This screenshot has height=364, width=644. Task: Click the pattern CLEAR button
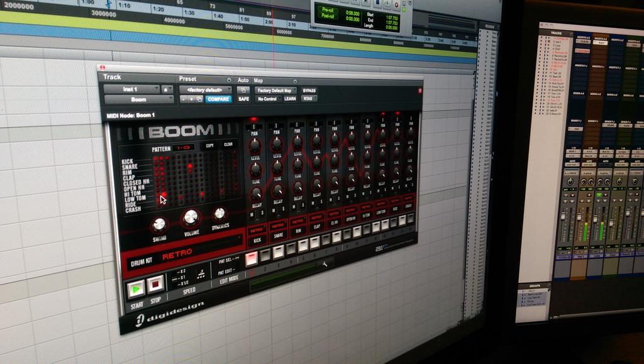(228, 145)
